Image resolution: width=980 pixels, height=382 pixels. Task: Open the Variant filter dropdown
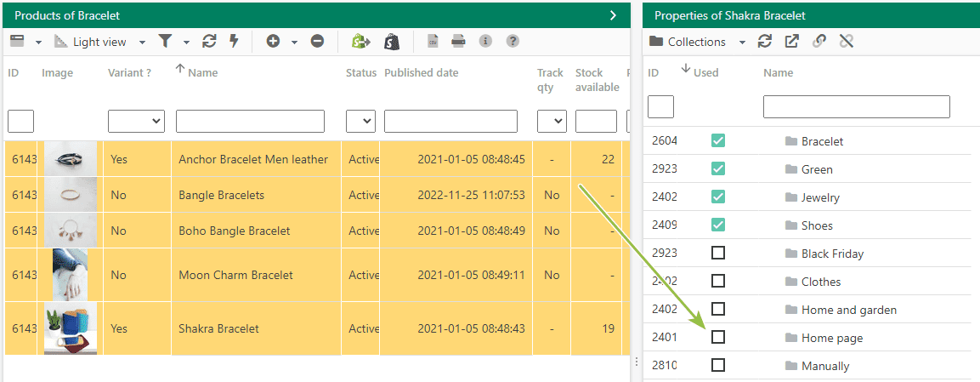pyautogui.click(x=136, y=122)
